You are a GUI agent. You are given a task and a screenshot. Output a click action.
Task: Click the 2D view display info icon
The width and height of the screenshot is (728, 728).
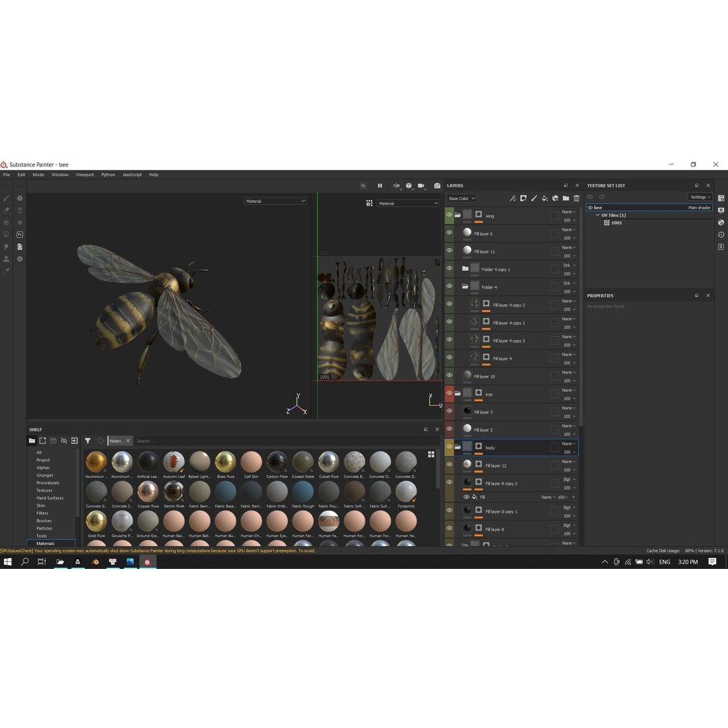(x=369, y=204)
